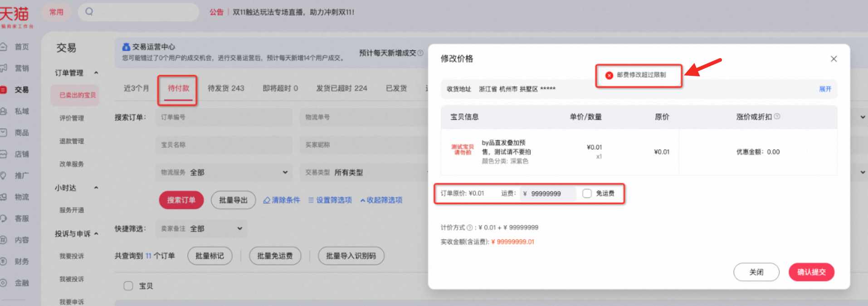Switch to the 待发货 243 tab
This screenshot has width=868, height=306.
[x=226, y=88]
